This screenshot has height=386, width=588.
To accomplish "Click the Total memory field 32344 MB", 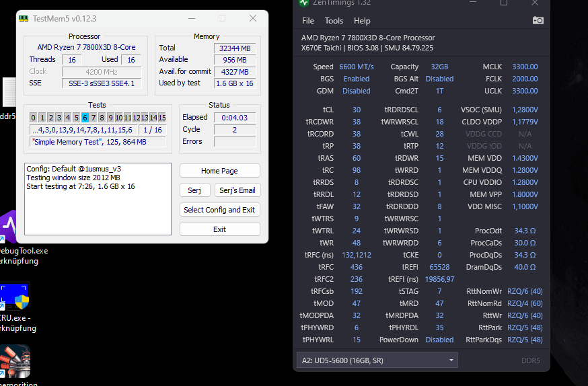I will click(x=235, y=48).
